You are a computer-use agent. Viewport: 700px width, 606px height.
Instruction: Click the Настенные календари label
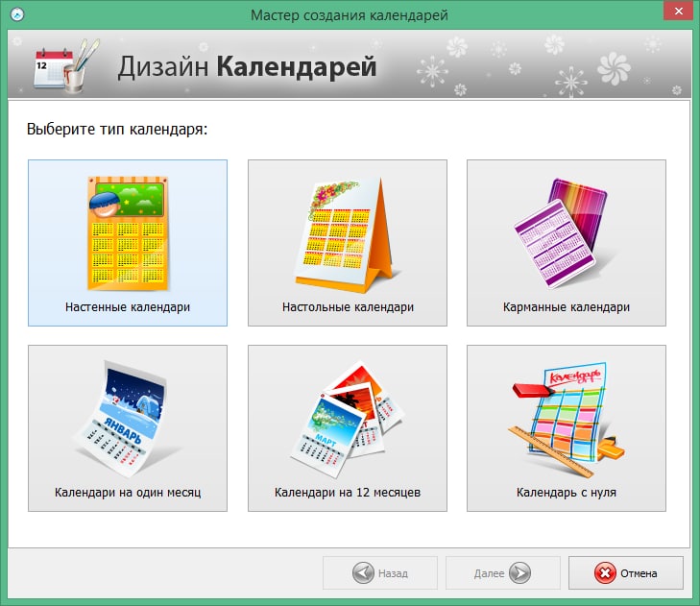click(x=128, y=307)
